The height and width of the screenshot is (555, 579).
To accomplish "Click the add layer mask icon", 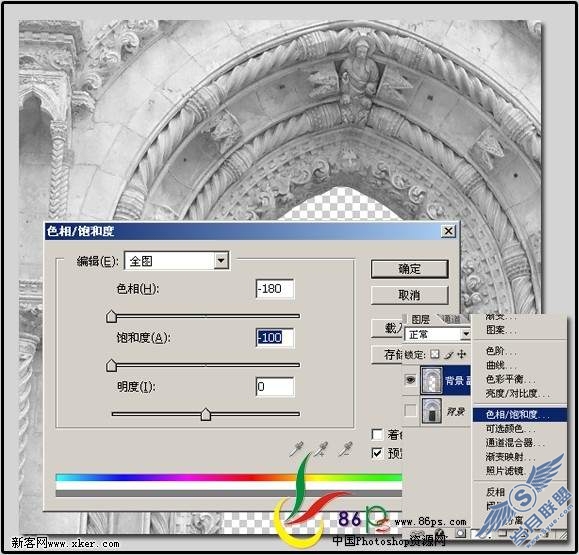I will (x=460, y=534).
